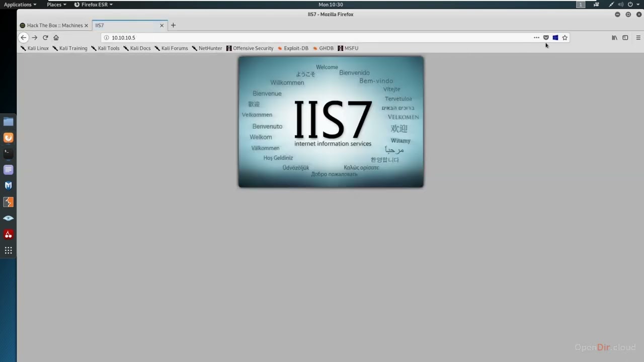Image resolution: width=644 pixels, height=362 pixels.
Task: Open page actions three-dot menu
Action: point(536,38)
